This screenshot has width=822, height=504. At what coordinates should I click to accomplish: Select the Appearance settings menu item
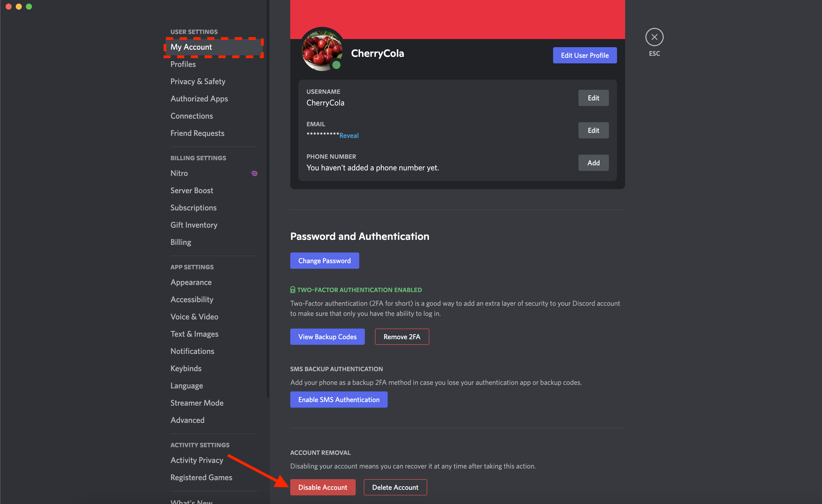tap(191, 282)
